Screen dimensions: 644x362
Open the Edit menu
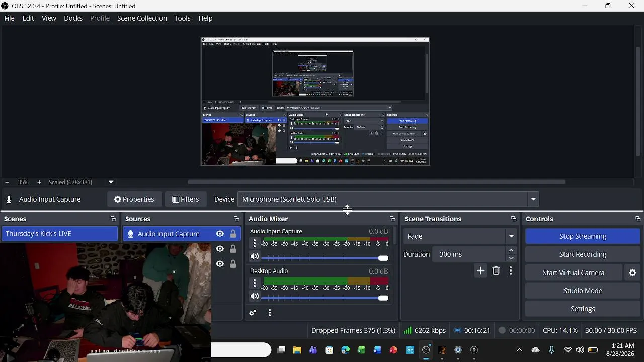tap(28, 18)
